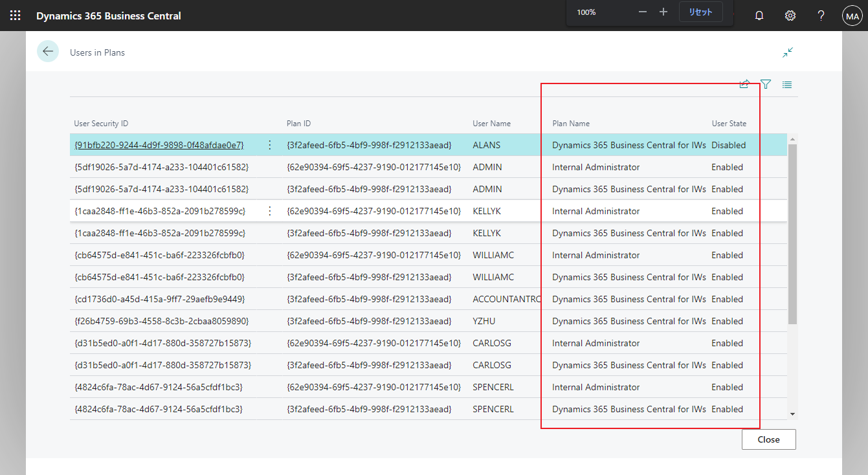Open the row options menu for KELLYK
The height and width of the screenshot is (475, 868).
coord(270,211)
